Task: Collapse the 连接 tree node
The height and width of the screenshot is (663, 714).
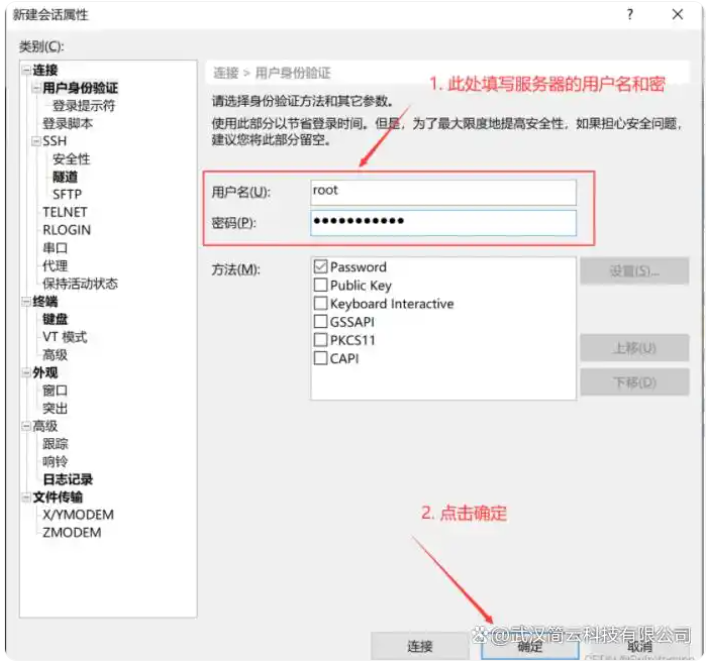Action: 26,70
